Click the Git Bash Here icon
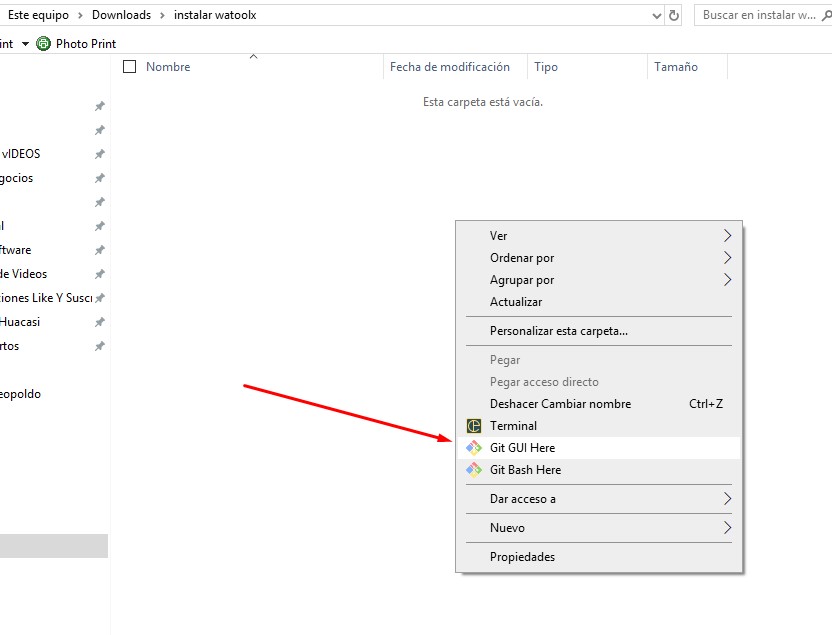Image resolution: width=832 pixels, height=635 pixels. click(x=474, y=470)
